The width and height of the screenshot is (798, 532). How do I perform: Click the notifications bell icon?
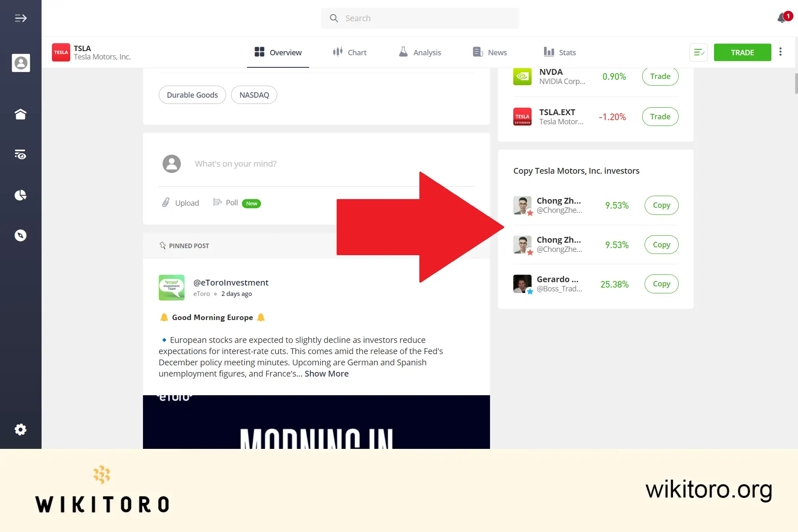[782, 18]
